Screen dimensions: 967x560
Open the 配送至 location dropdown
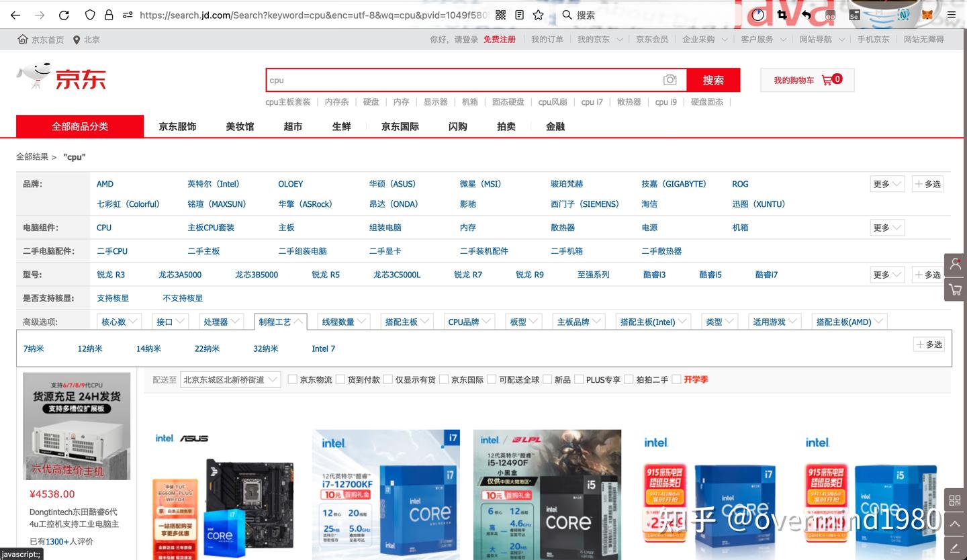230,379
